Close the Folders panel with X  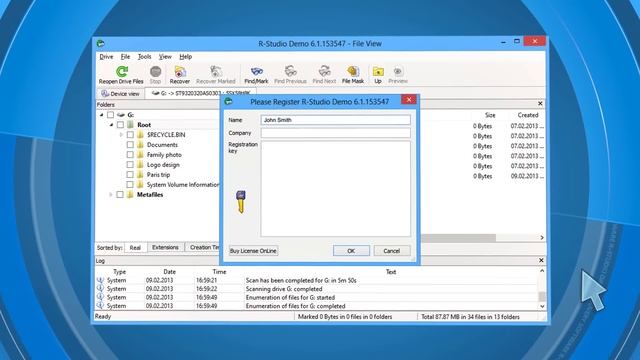click(540, 104)
